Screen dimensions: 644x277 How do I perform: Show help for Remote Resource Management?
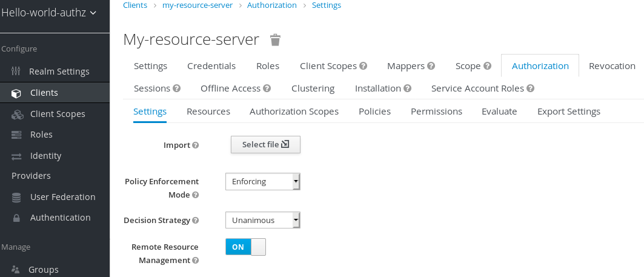coord(196,261)
